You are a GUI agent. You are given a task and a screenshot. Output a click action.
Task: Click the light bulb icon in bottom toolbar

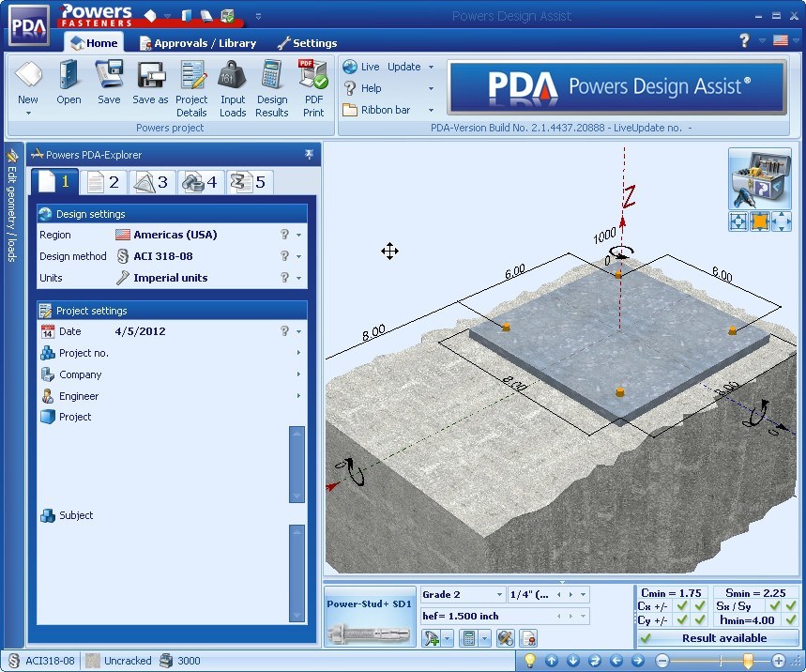pos(529,660)
